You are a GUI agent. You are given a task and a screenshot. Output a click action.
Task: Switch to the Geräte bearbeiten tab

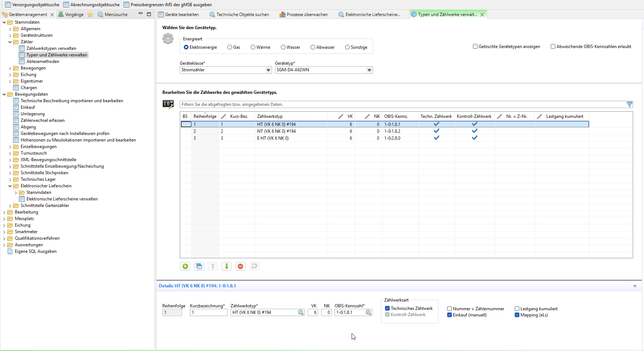point(181,15)
